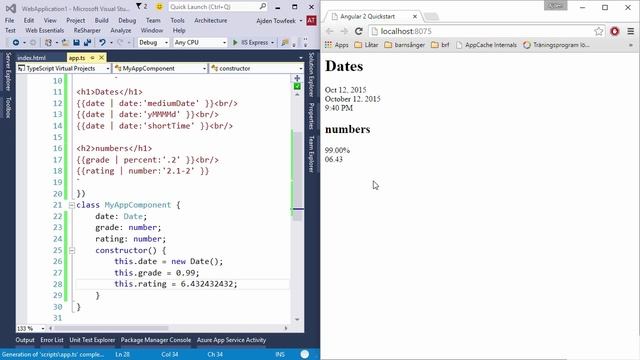Click the Save All toolbar icon
640x360 pixels.
coord(87,42)
